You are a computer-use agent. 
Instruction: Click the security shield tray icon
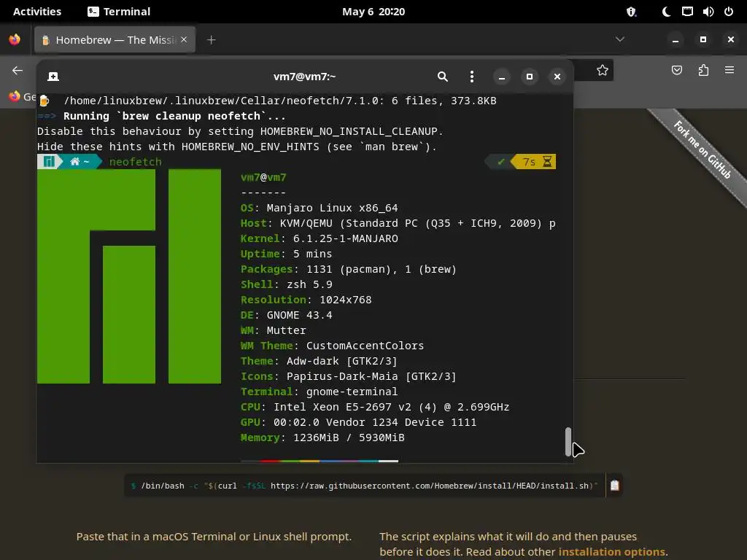point(631,12)
